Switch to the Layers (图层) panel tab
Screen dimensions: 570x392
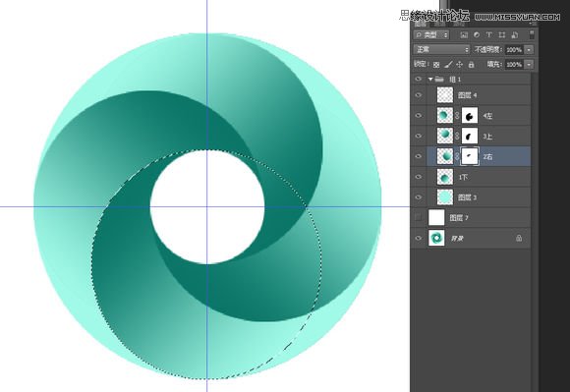click(421, 24)
